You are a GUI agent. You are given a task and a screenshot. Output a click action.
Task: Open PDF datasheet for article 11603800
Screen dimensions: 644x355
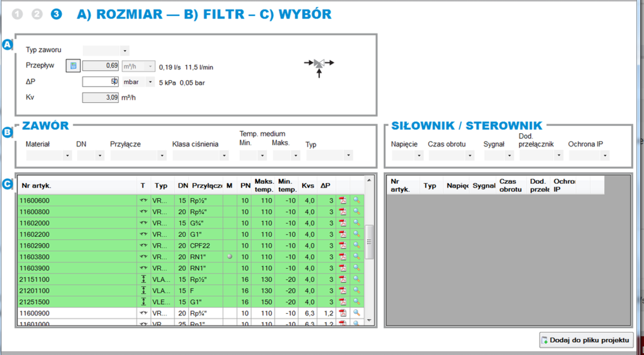[343, 256]
